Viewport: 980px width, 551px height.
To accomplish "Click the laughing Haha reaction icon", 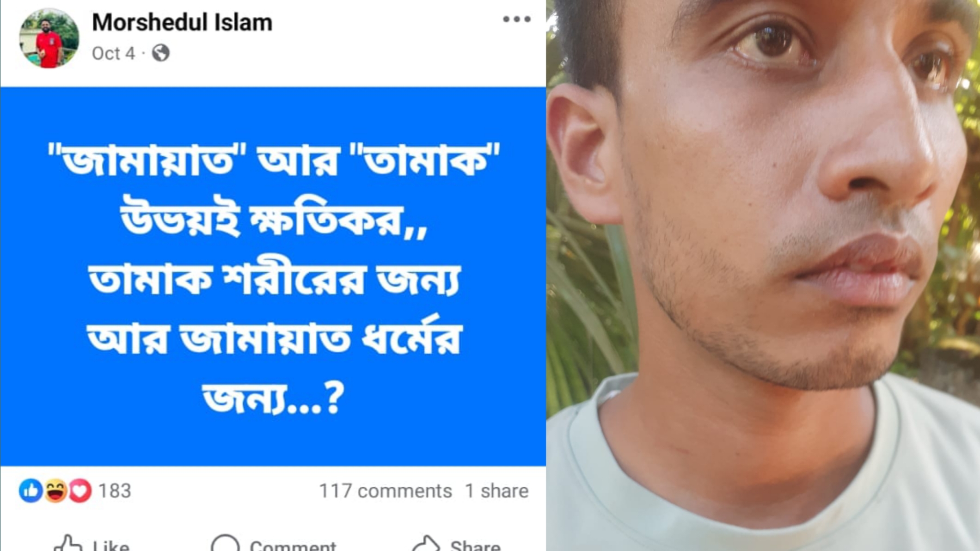I will (55, 490).
